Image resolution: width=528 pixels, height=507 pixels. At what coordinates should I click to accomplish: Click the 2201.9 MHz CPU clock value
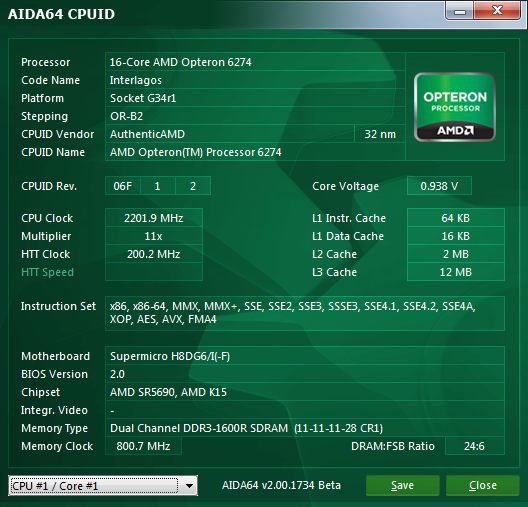point(154,218)
